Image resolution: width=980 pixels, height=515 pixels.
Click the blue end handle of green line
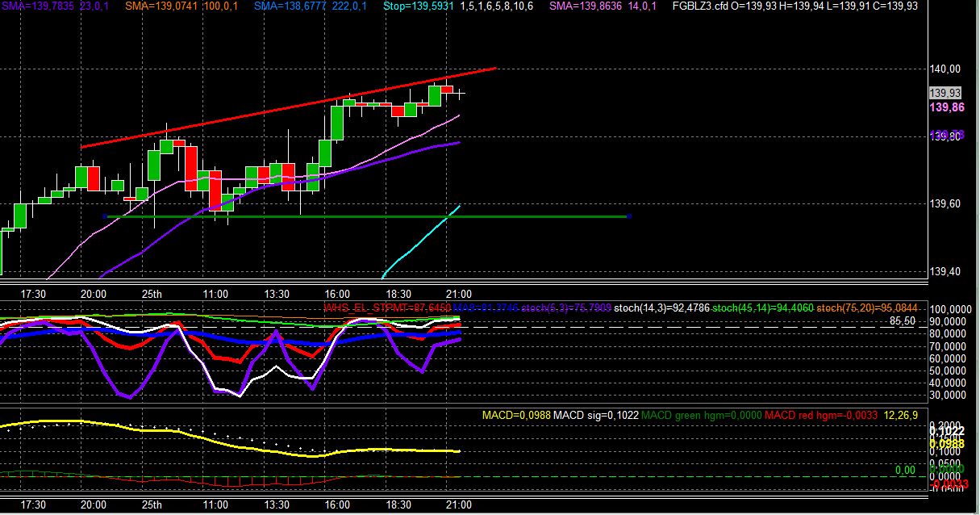(x=628, y=216)
